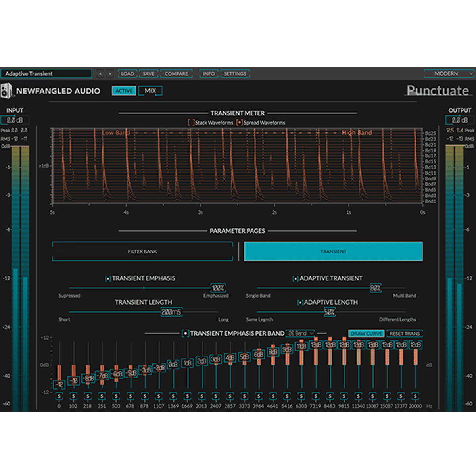Solo the 2013 Hz band
This screenshot has height=476, width=476.
tap(202, 396)
